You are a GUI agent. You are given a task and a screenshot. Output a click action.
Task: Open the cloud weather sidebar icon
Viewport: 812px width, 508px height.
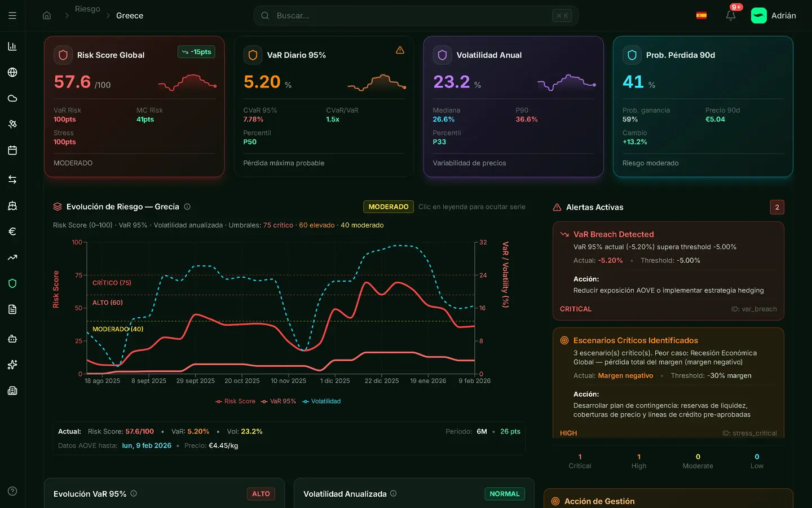coord(12,98)
